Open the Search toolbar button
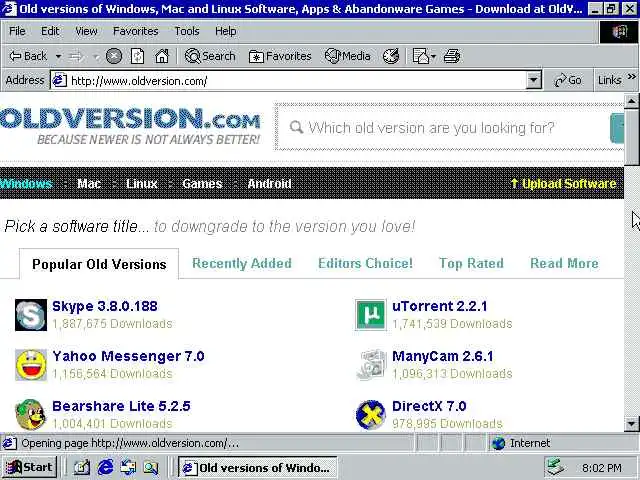This screenshot has width=640, height=480. [x=210, y=56]
